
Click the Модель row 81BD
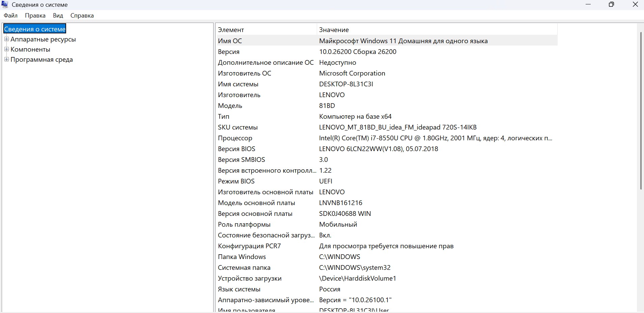point(387,106)
